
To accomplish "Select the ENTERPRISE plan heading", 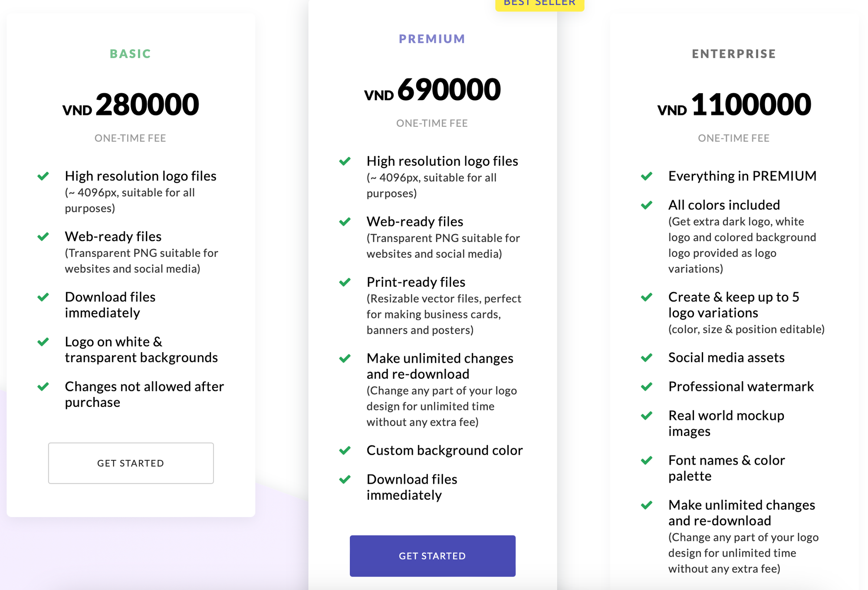I will 734,54.
